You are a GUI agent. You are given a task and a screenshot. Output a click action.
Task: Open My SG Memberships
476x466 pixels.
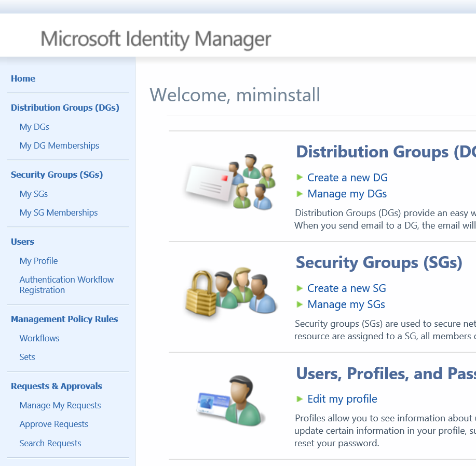59,212
